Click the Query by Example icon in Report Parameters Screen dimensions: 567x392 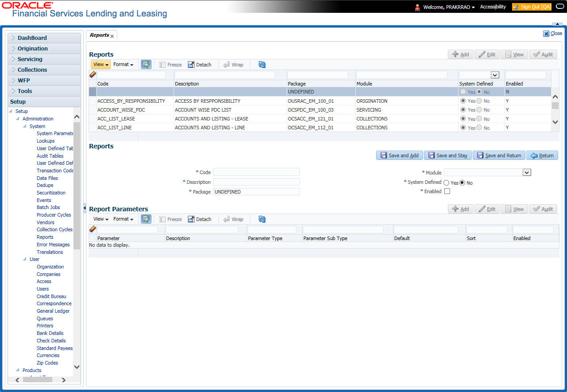(x=146, y=219)
